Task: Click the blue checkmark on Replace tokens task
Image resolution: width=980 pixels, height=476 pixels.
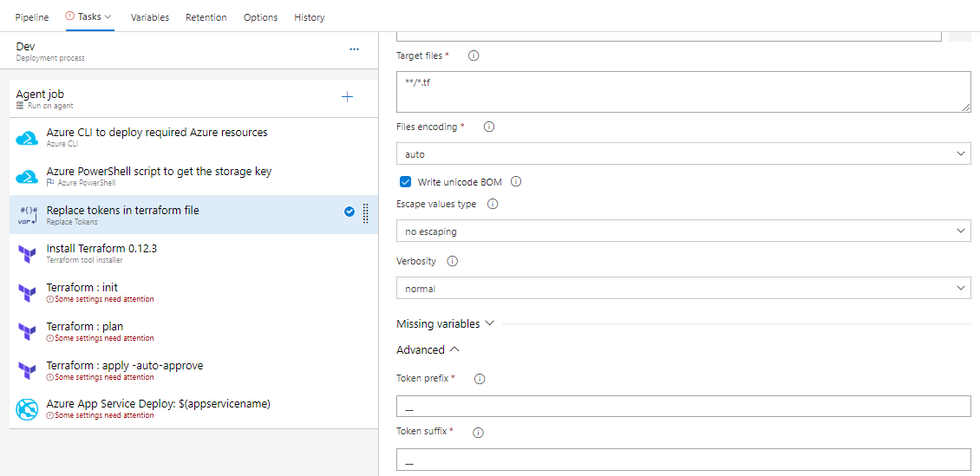Action: pos(350,212)
